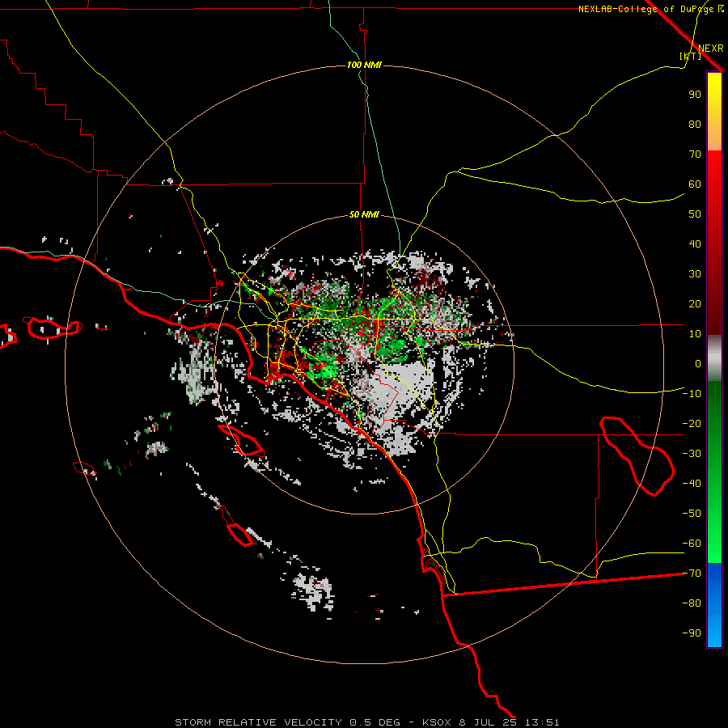
Task: Click the -50 value on the velocity scale
Action: (692, 514)
